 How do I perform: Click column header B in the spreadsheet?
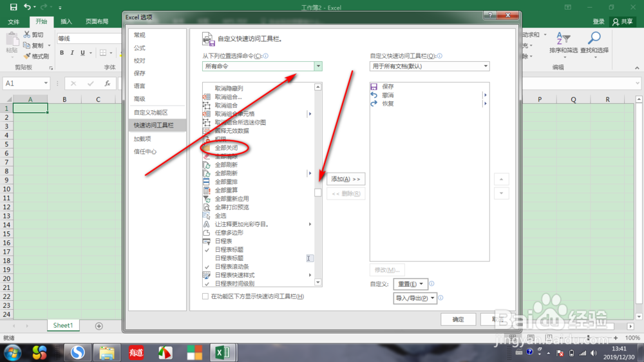pos(64,99)
